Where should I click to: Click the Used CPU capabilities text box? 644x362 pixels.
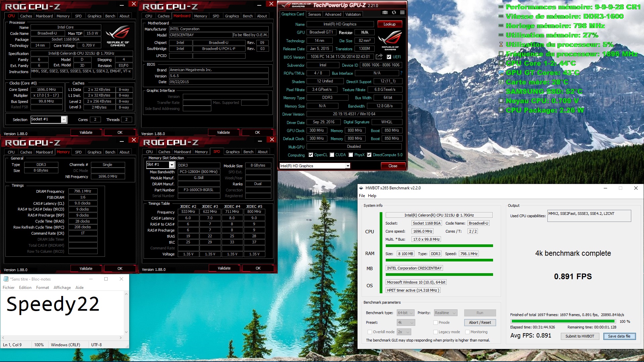coord(589,216)
